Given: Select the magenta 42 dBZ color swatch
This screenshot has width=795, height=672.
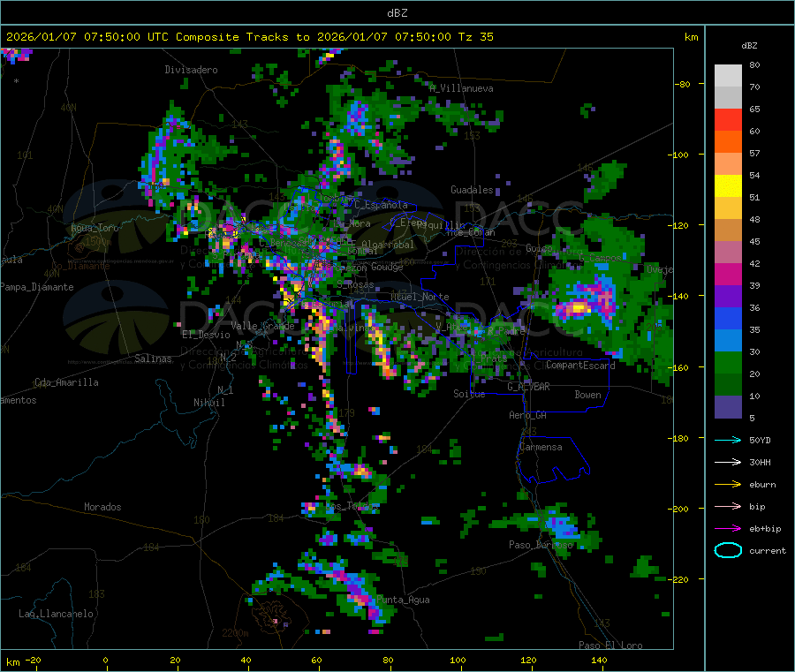Looking at the screenshot, I should pyautogui.click(x=728, y=274).
